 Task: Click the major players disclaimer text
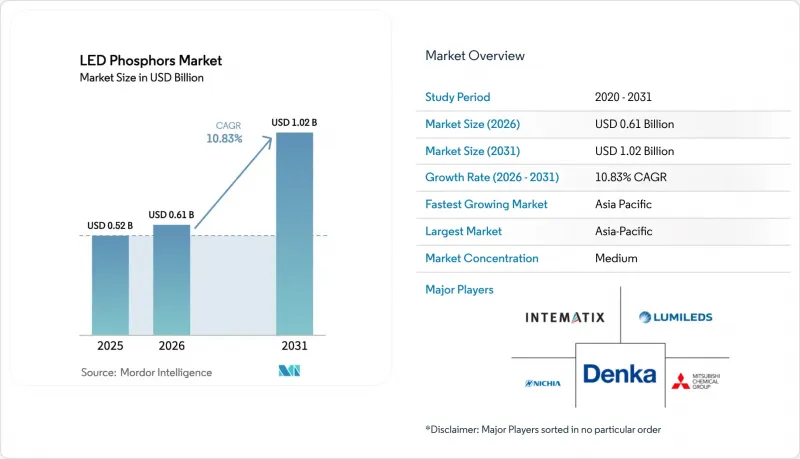coord(543,429)
